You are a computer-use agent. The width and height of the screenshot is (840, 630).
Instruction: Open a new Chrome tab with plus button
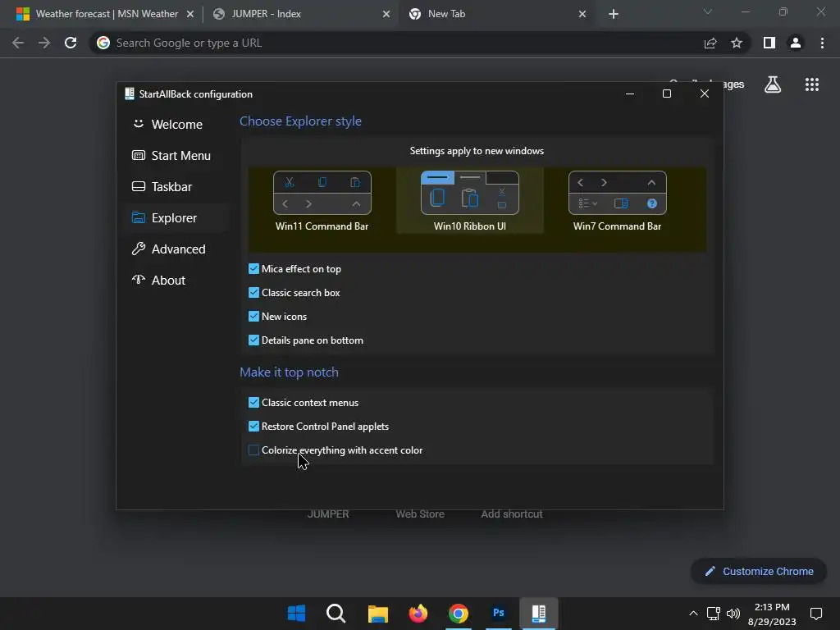[x=614, y=14]
